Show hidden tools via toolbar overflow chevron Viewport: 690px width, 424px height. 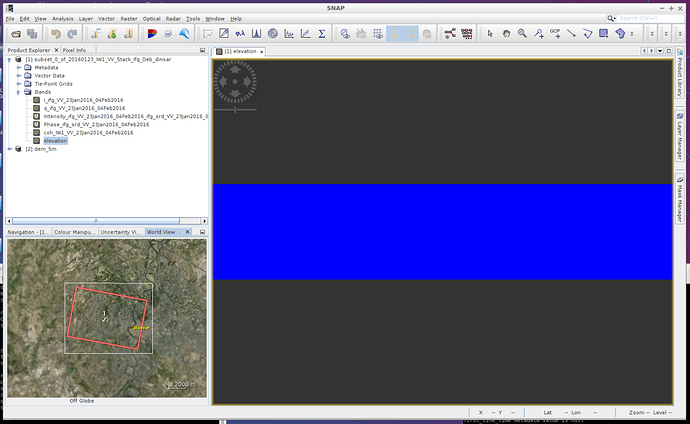click(x=632, y=34)
